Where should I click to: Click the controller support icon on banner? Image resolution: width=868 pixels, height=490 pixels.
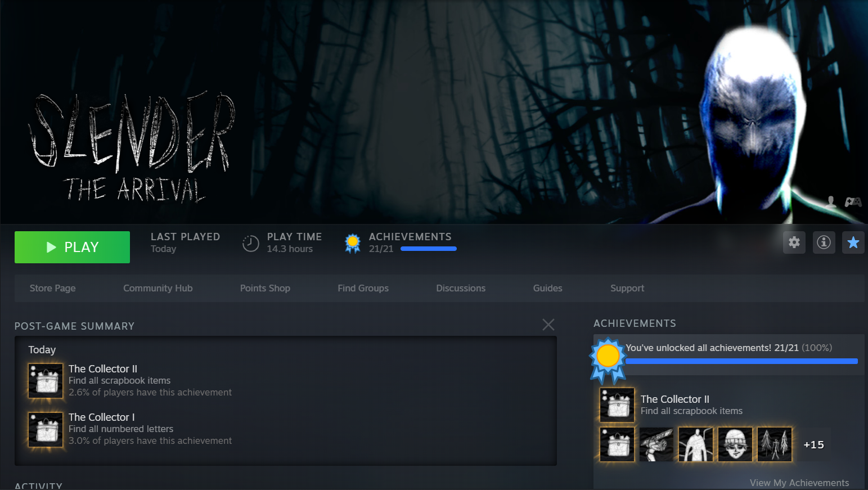tap(853, 201)
